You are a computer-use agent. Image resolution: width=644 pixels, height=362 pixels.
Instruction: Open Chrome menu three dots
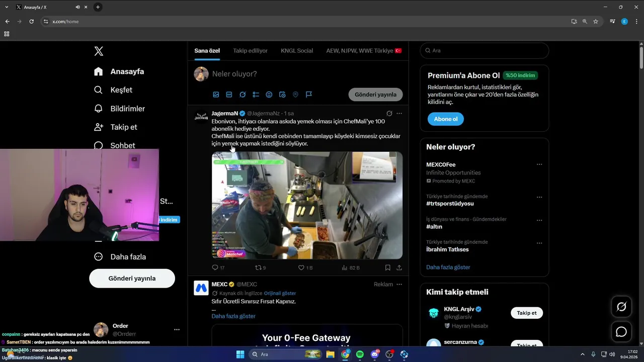click(x=636, y=22)
